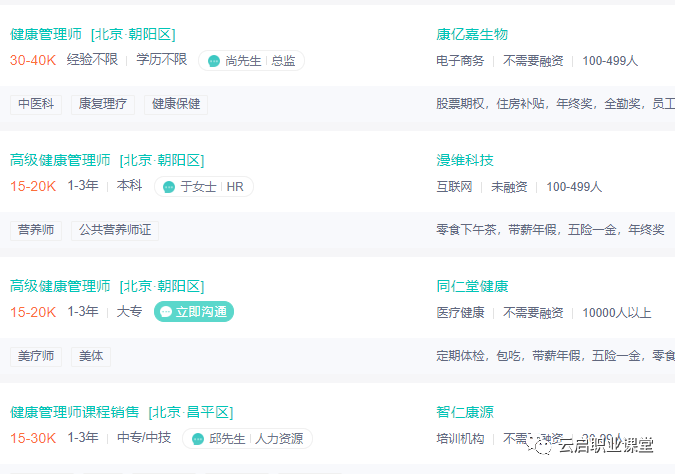Click 股票期权 benefits text for 康亿嘉生物

460,104
